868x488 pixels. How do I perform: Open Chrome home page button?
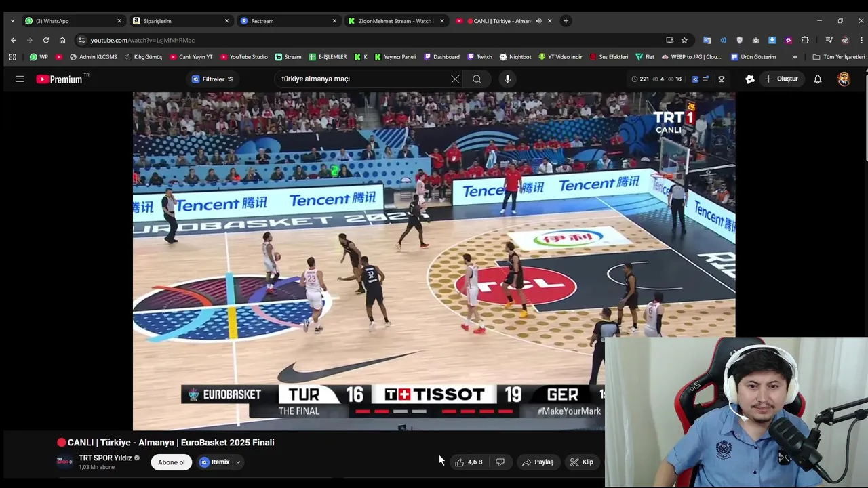click(x=62, y=40)
